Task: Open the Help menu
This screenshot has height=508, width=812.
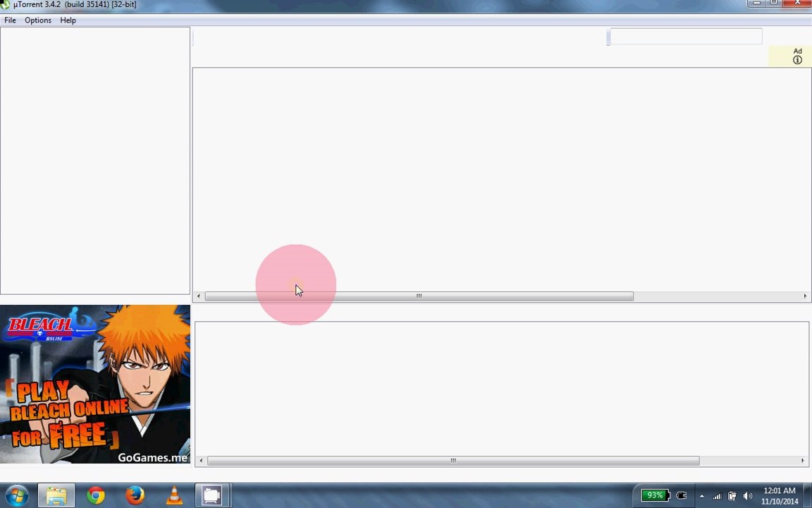Action: 68,20
